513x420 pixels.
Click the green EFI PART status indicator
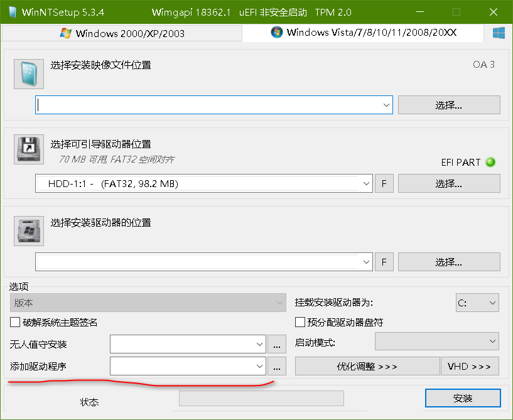491,162
